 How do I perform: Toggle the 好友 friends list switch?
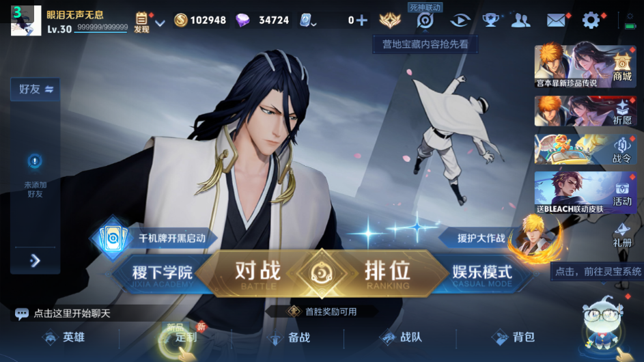[x=36, y=89]
